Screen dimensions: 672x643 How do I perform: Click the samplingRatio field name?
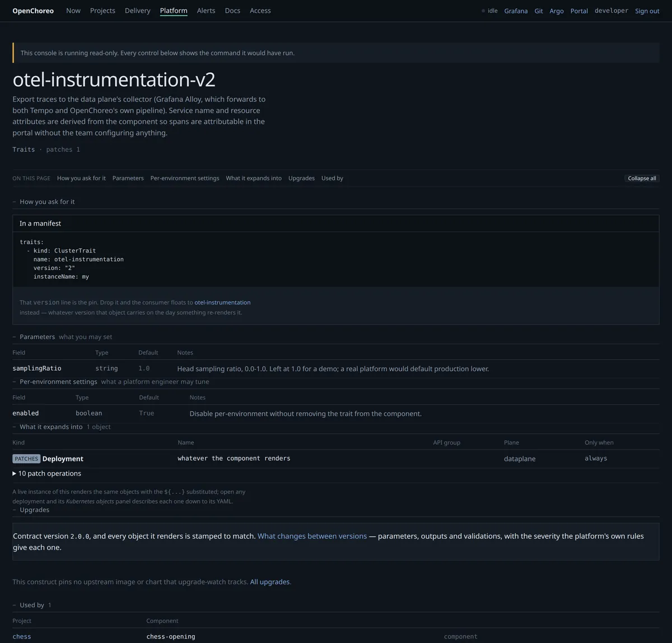coord(37,369)
